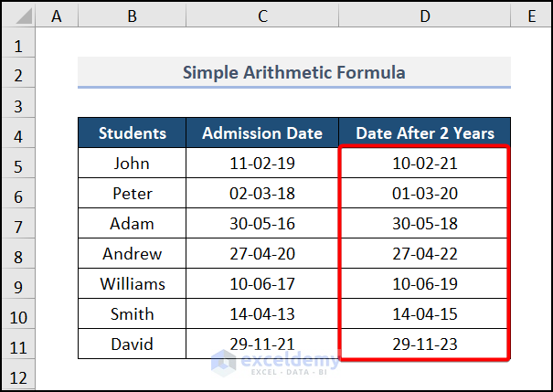
Task: Select David's result date 29-11-23
Action: pyautogui.click(x=424, y=344)
